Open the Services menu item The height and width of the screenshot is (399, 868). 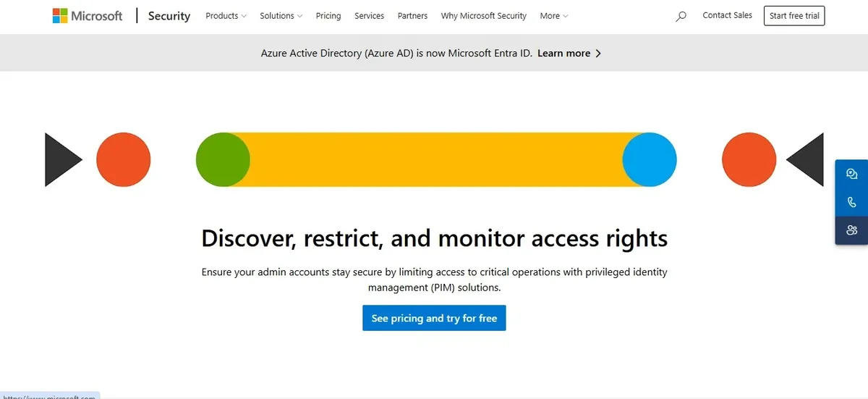(x=369, y=16)
